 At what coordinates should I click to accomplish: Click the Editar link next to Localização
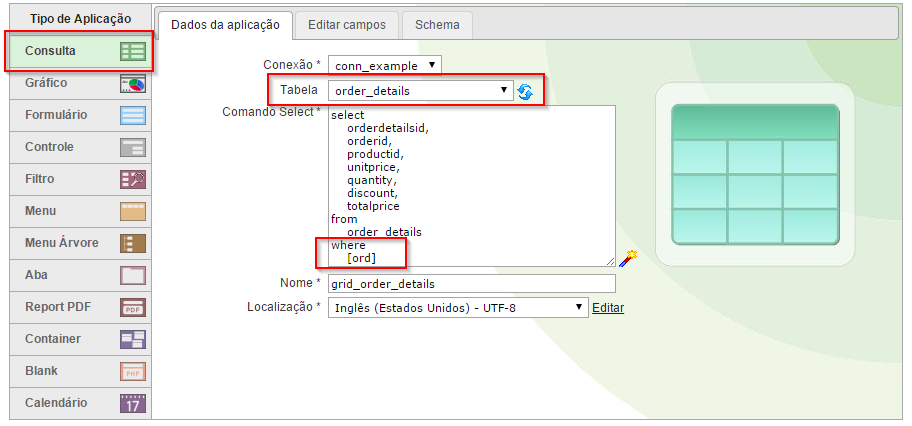pos(608,308)
